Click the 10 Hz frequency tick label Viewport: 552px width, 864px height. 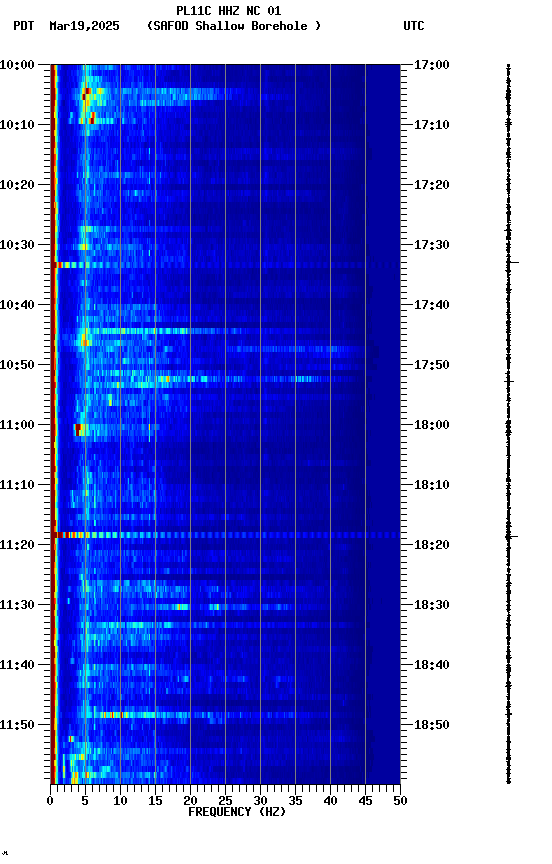click(x=120, y=801)
